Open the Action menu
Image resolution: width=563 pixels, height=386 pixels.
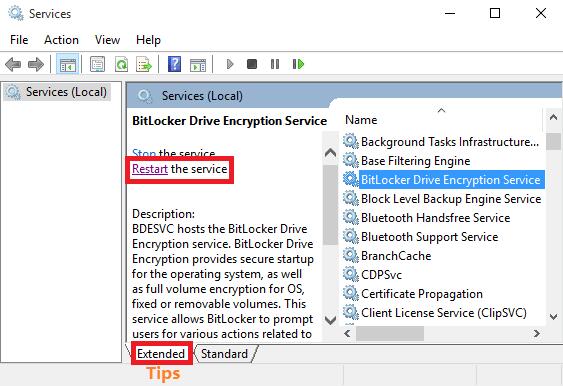61,40
